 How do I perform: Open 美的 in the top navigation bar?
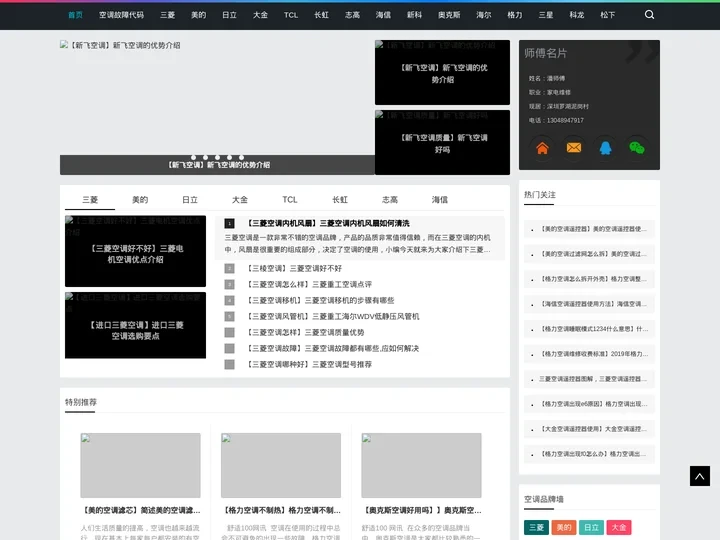pyautogui.click(x=198, y=15)
